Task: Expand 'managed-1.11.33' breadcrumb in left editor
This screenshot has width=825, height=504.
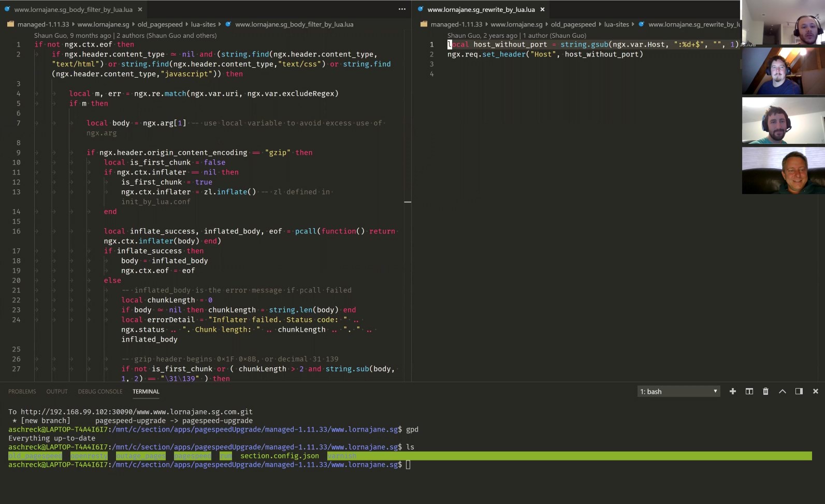Action: tap(43, 24)
